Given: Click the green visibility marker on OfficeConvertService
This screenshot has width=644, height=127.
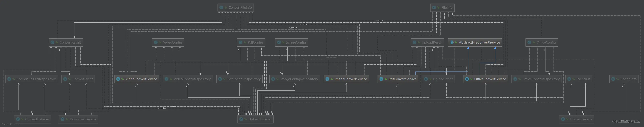Looking at the screenshot, I should (471, 79).
